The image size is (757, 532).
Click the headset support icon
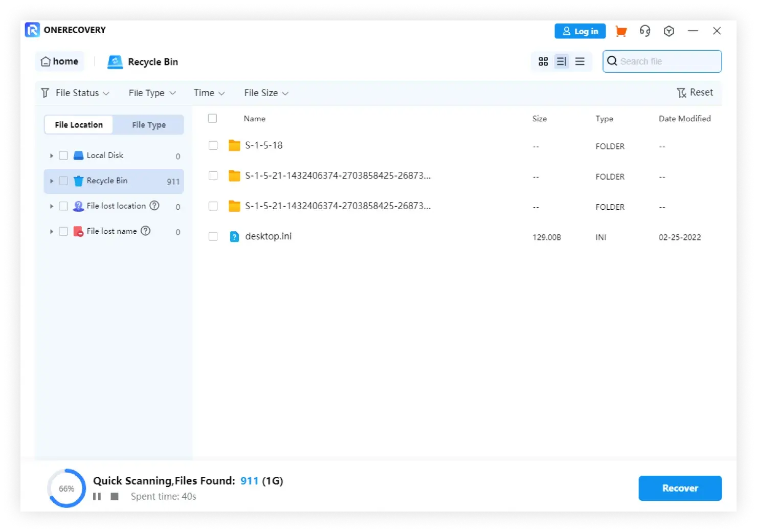(x=644, y=31)
